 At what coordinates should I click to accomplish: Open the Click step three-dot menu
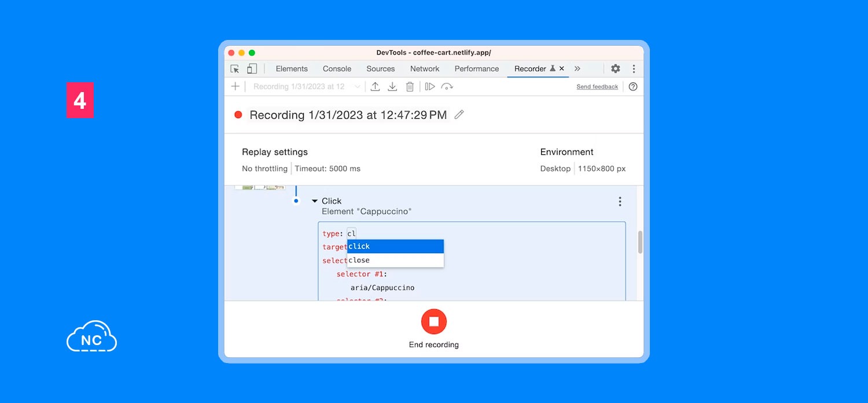tap(620, 201)
